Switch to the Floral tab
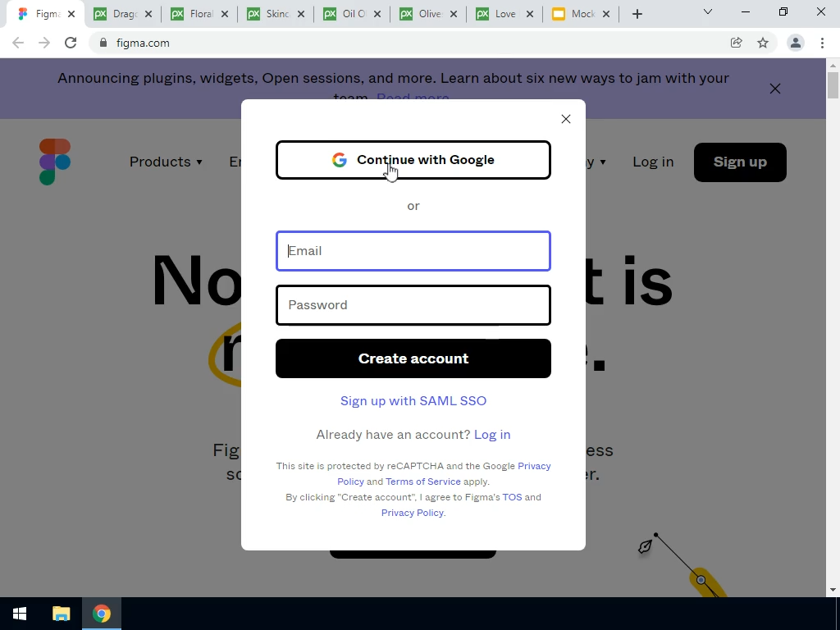 point(199,14)
